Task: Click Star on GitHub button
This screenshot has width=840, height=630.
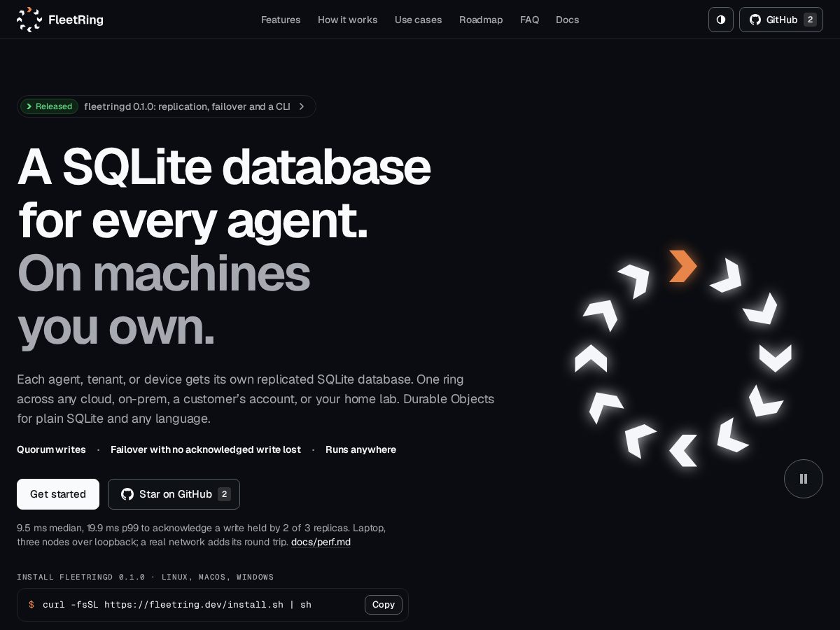Action: 174,494
